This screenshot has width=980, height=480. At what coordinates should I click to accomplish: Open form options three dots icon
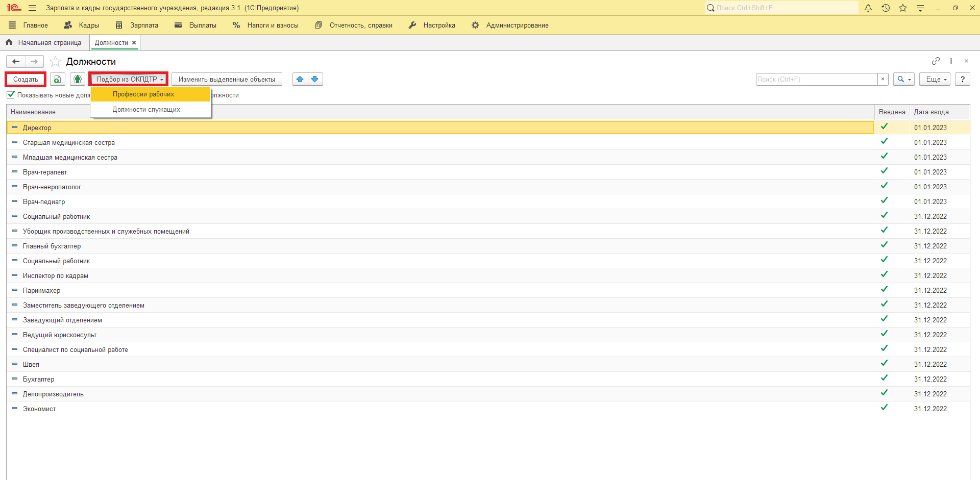coord(951,61)
